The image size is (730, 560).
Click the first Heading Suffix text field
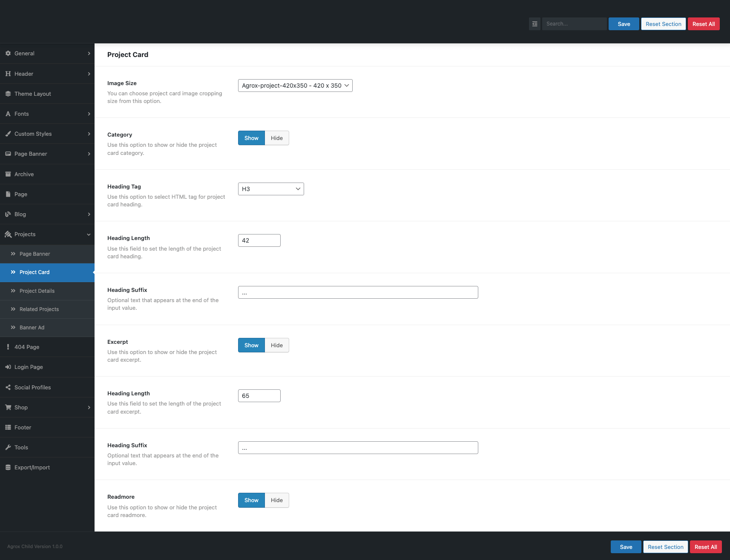(x=358, y=292)
